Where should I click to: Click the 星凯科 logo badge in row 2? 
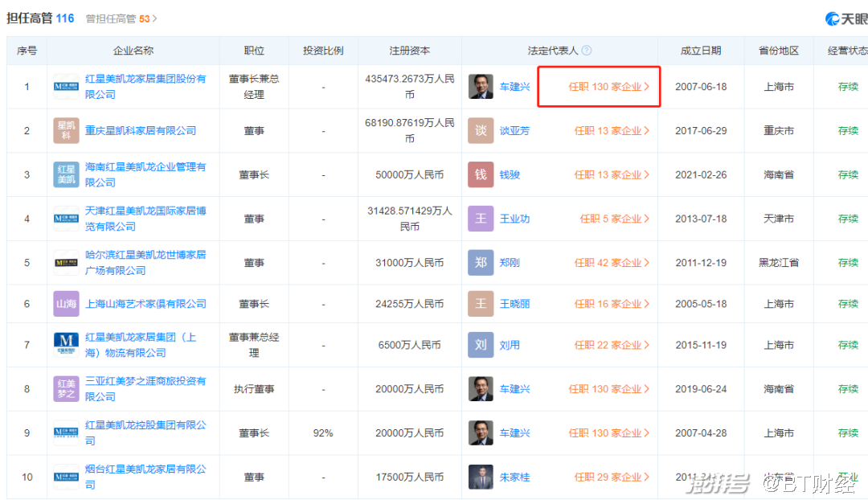66,130
